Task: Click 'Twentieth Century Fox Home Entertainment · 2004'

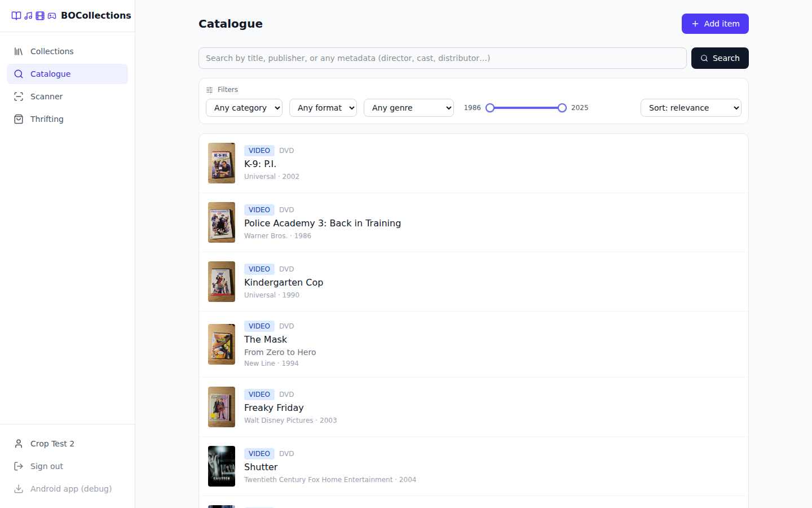Action: (330, 480)
